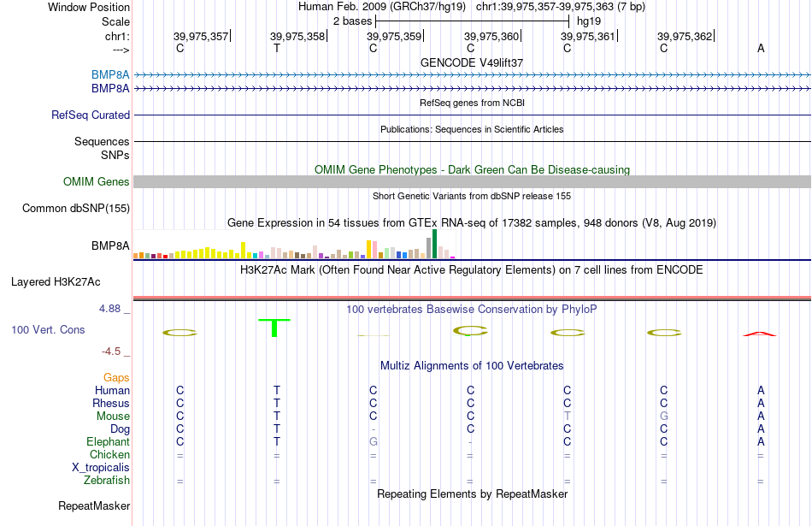Click the SNPs track label
This screenshot has width=812, height=526.
click(115, 155)
